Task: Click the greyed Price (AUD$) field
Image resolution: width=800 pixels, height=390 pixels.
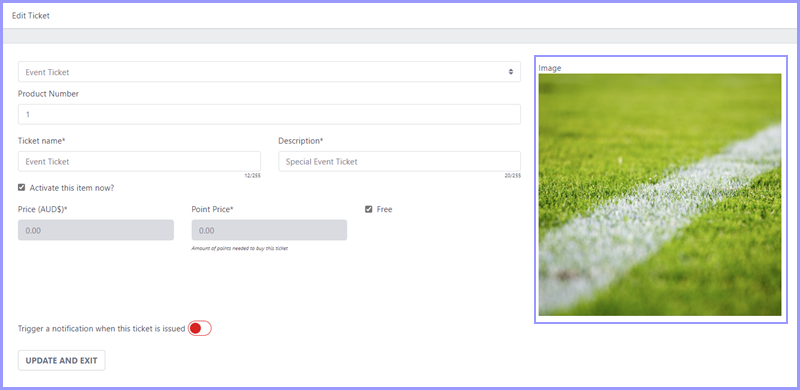Action: [96, 230]
